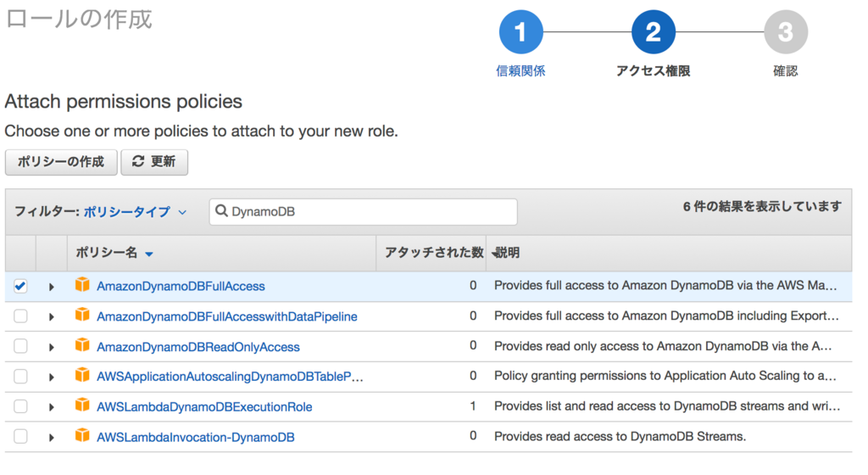
Task: Expand the AmazonDynamoDBFullAccess row details
Action: [52, 287]
